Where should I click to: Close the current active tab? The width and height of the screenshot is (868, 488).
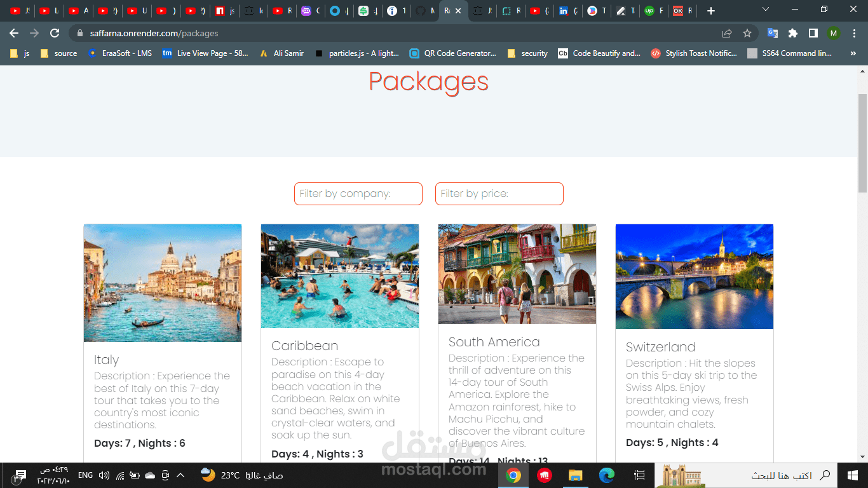pyautogui.click(x=458, y=11)
